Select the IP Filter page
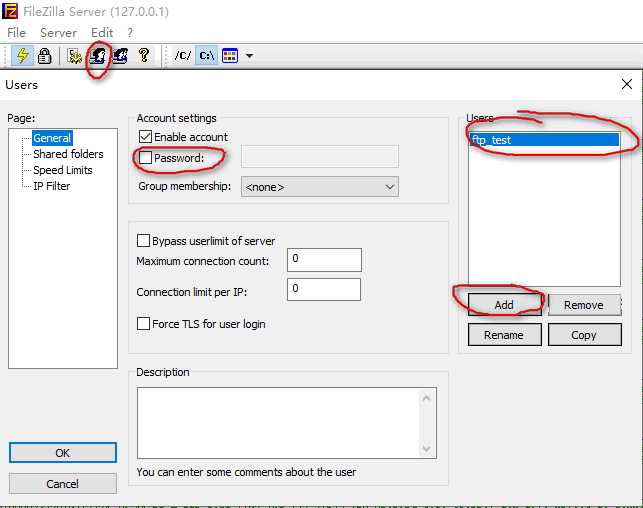 coord(52,186)
